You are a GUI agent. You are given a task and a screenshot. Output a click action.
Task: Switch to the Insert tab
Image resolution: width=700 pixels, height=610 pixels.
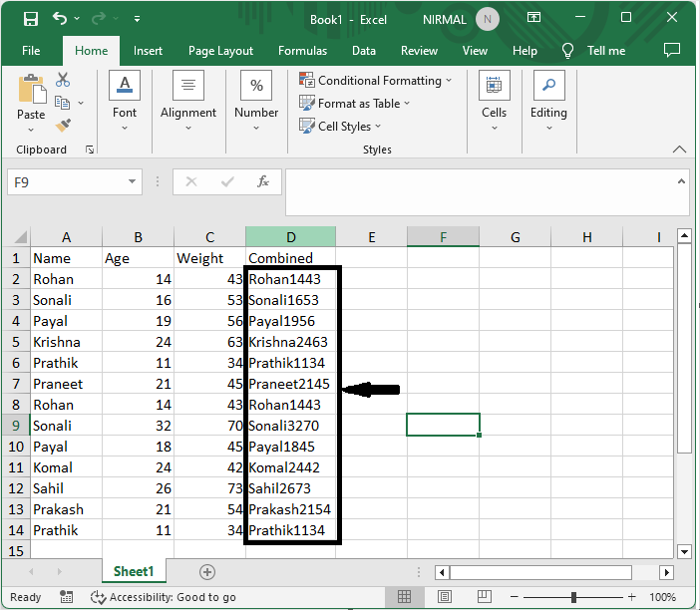coord(148,51)
